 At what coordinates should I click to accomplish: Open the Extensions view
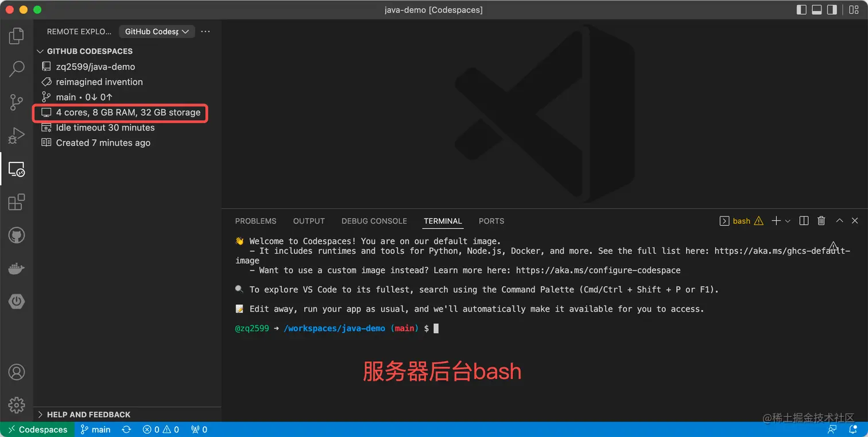tap(17, 202)
